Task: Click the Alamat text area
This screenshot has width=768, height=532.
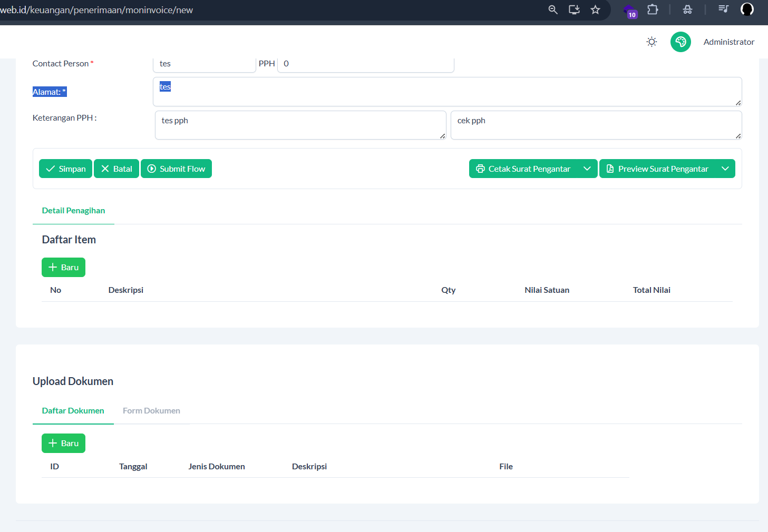Action: 447,92
